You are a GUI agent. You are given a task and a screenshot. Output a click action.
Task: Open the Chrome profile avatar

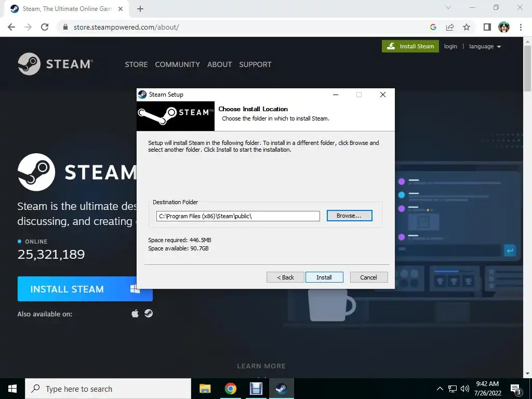point(504,27)
